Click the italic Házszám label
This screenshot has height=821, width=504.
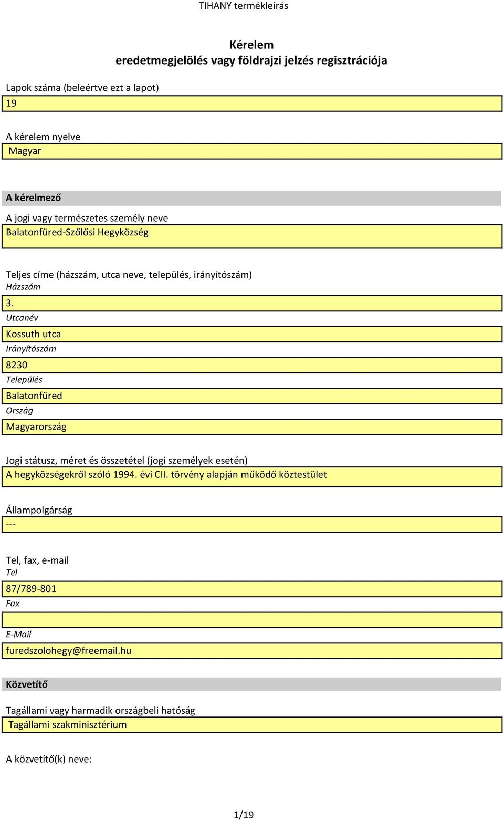pos(23,287)
